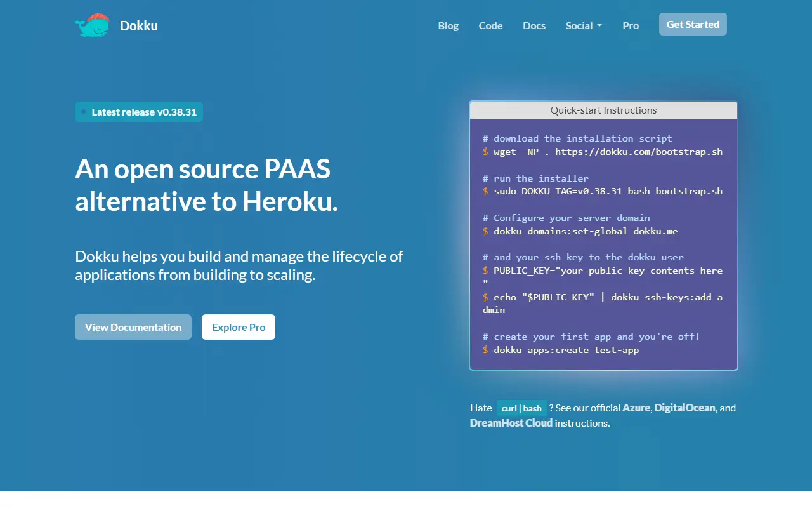Click the '# run the installer' comment

pos(535,178)
